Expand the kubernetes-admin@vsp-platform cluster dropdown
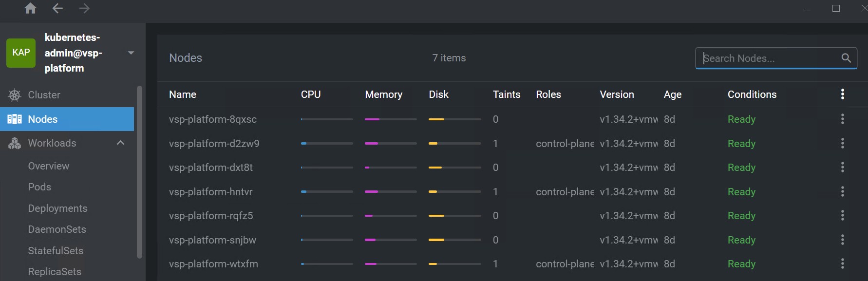The height and width of the screenshot is (281, 868). coord(131,53)
